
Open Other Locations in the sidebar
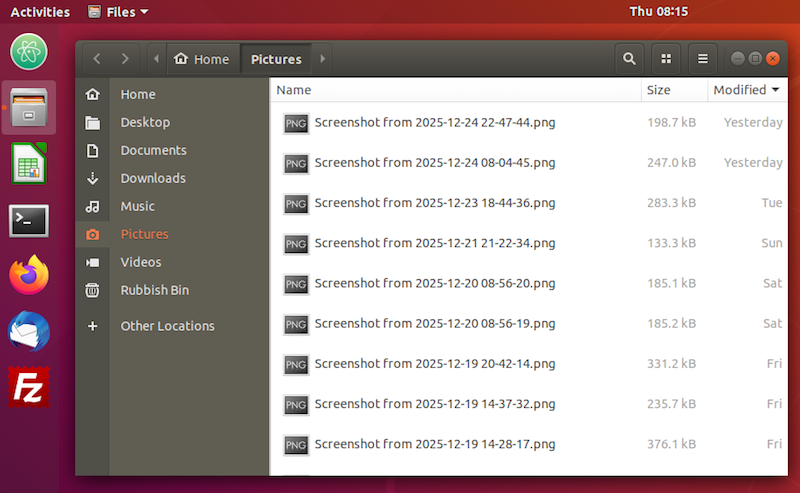(x=172, y=326)
